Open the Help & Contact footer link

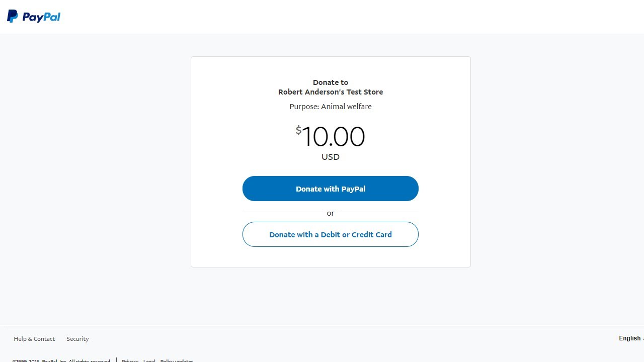point(34,339)
